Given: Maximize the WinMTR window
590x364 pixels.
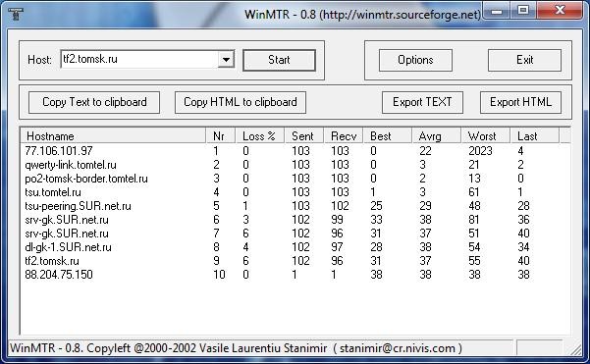Looking at the screenshot, I should pyautogui.click(x=523, y=10).
